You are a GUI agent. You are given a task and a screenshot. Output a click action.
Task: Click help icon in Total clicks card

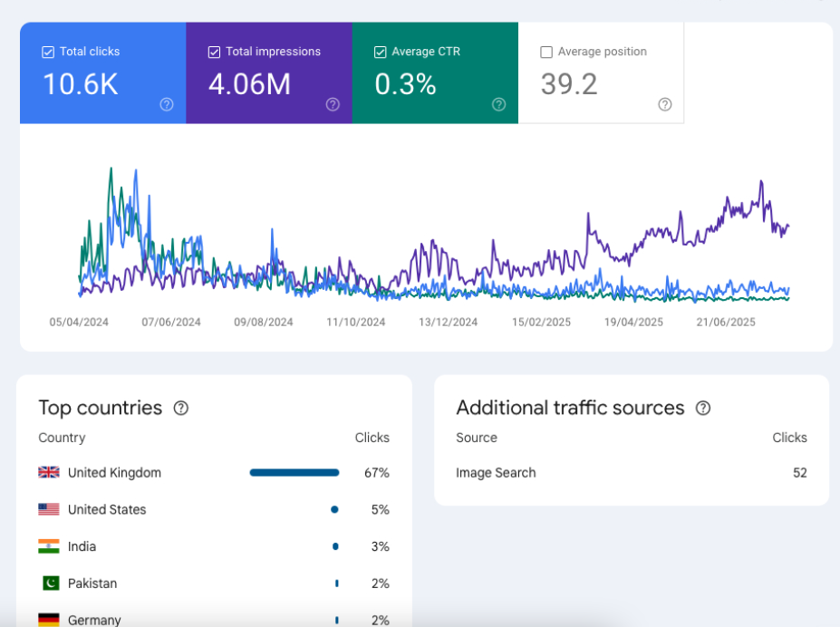[167, 104]
